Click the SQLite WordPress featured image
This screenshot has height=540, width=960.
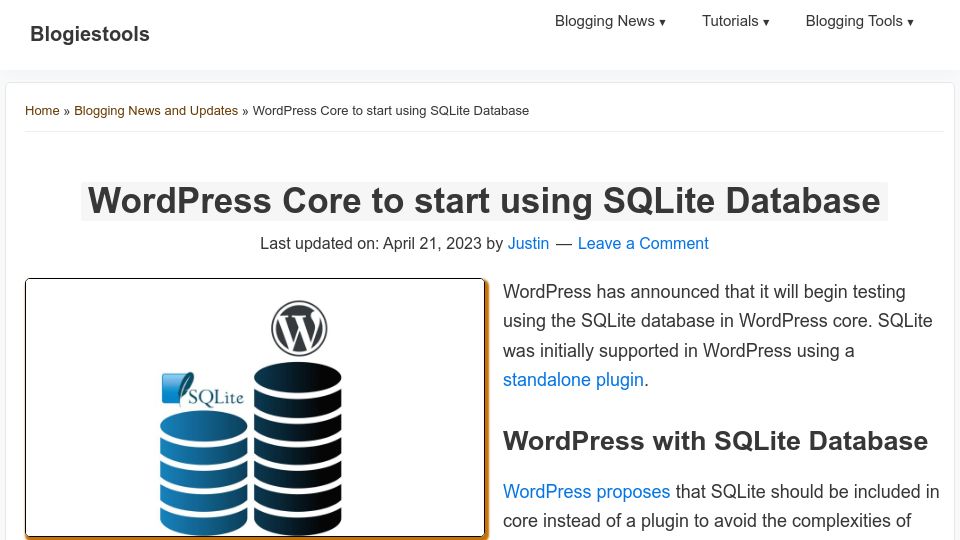tap(255, 408)
